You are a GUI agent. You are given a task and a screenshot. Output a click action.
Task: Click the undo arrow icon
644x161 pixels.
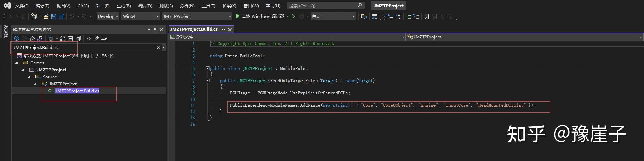point(72,16)
